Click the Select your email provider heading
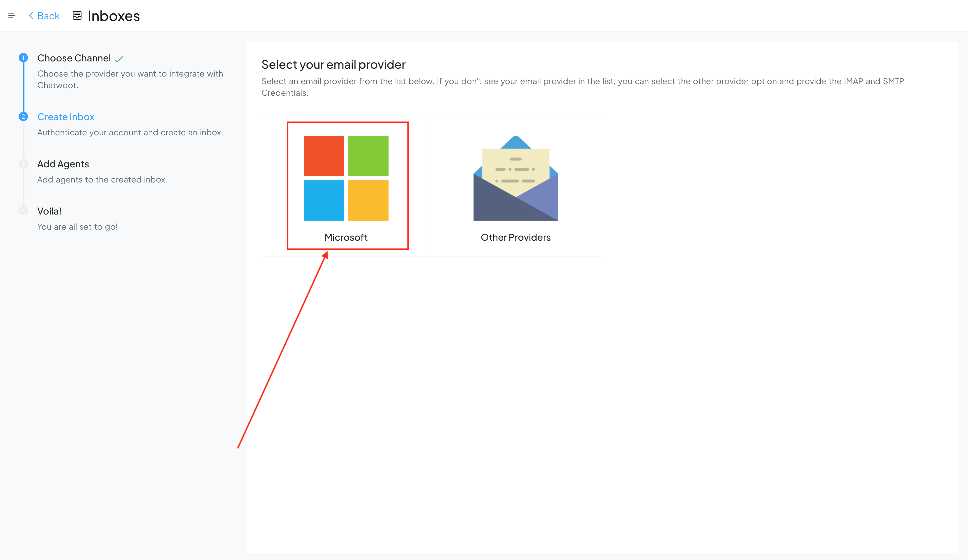The height and width of the screenshot is (560, 968). [334, 65]
